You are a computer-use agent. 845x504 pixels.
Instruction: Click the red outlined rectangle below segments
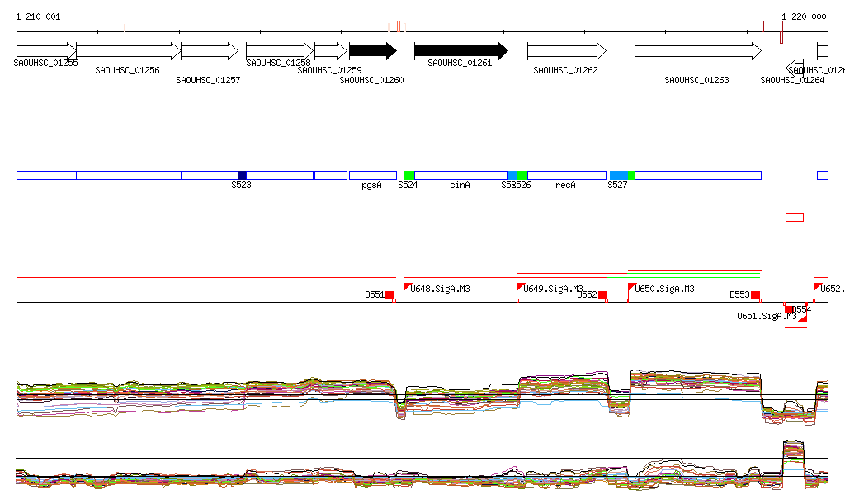pyautogui.click(x=795, y=218)
